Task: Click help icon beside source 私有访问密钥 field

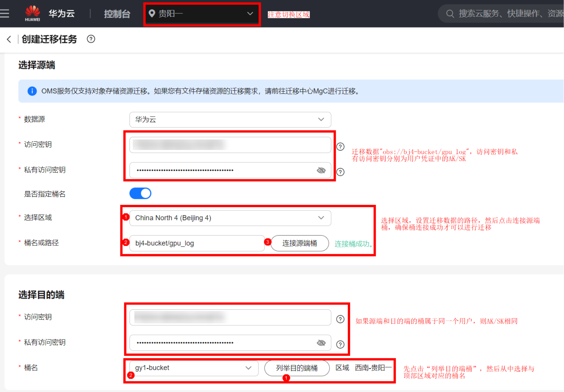Action: 340,172
